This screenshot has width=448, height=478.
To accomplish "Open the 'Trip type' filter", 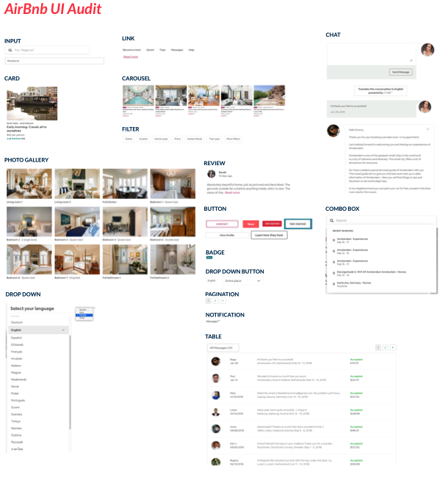I will point(214,139).
